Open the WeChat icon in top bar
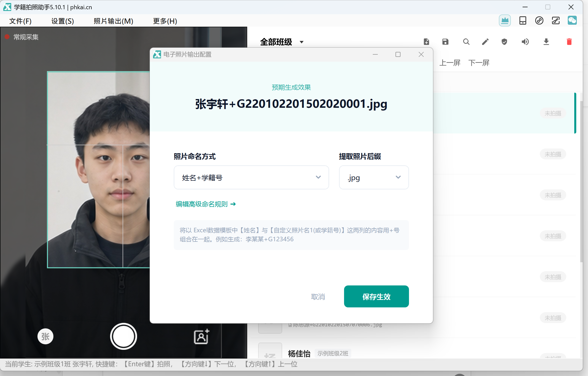The image size is (588, 376). click(x=572, y=20)
